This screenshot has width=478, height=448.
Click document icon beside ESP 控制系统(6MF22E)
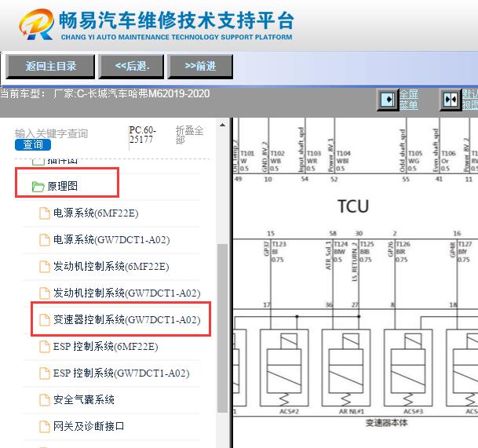[x=45, y=347]
